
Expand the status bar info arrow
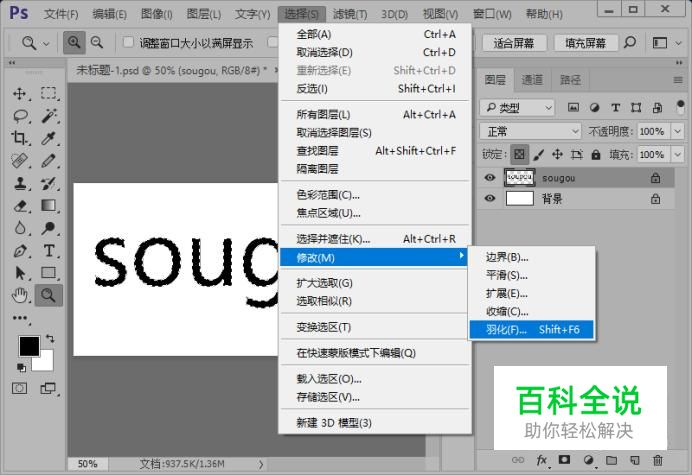click(x=261, y=464)
